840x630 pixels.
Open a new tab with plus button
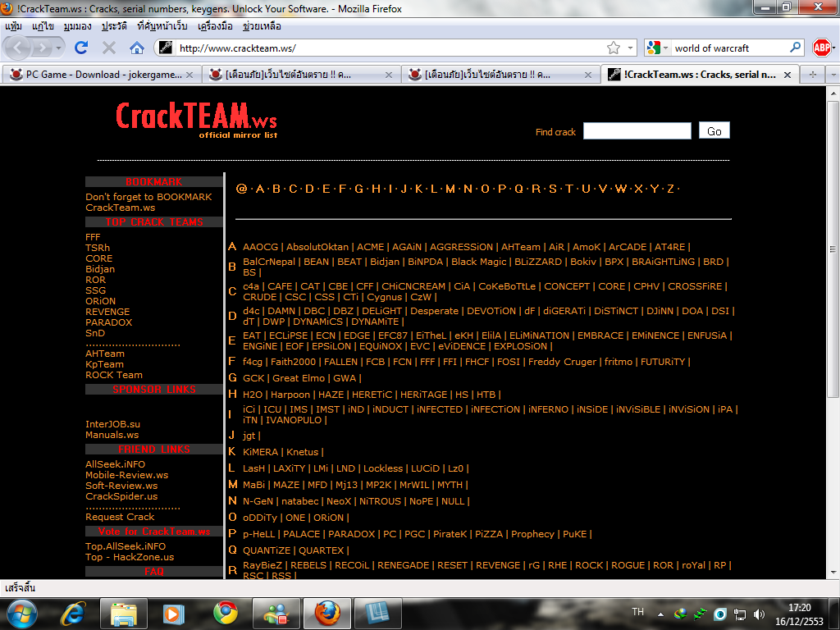pos(813,75)
